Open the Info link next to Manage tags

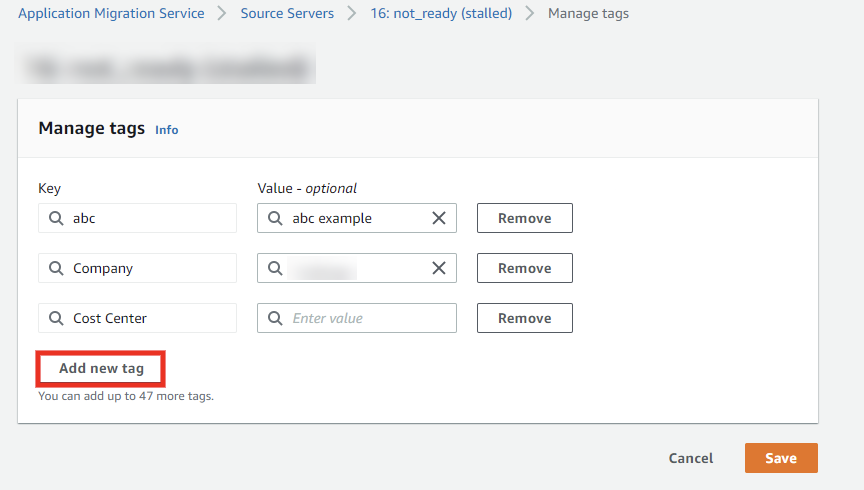coord(167,130)
